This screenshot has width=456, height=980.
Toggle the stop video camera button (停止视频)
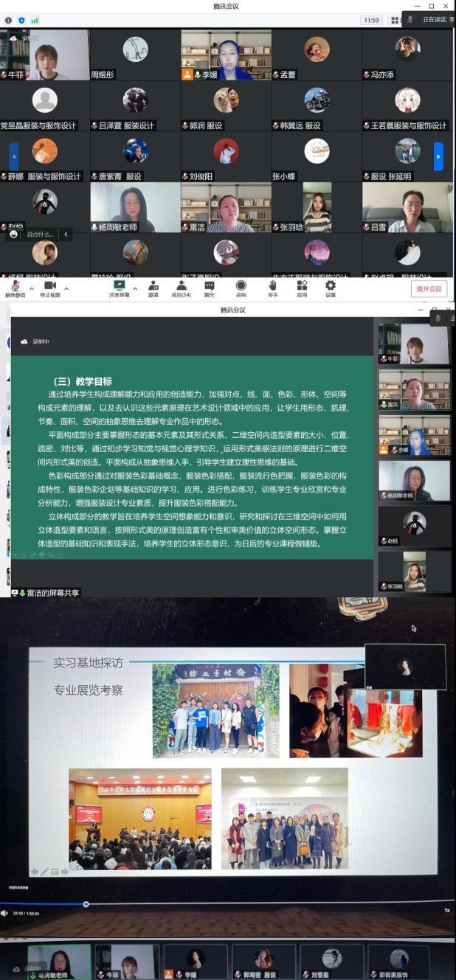49,286
